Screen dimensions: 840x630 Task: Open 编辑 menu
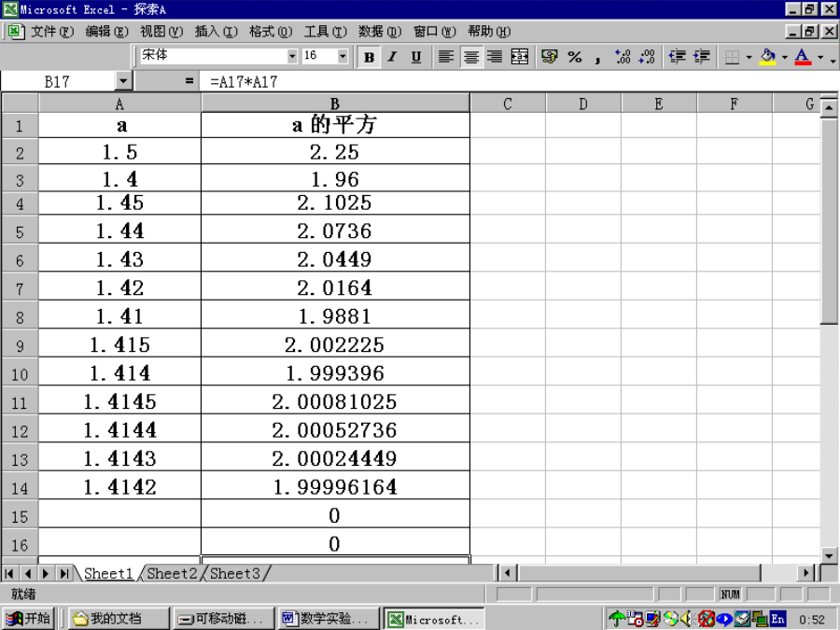pos(106,32)
